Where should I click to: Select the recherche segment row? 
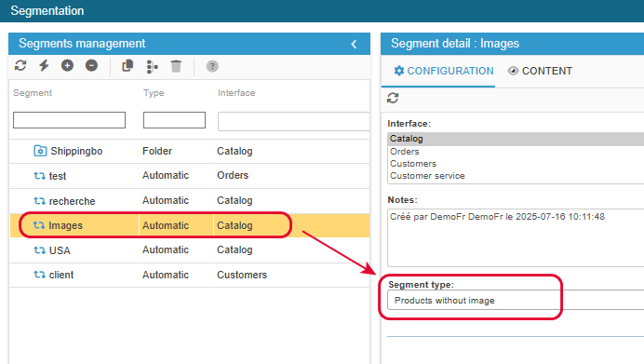189,201
